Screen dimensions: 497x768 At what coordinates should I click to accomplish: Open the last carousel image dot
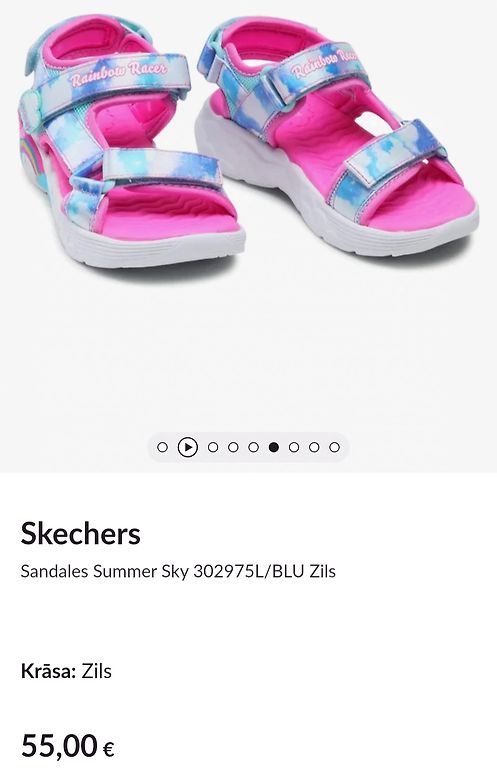coord(334,447)
